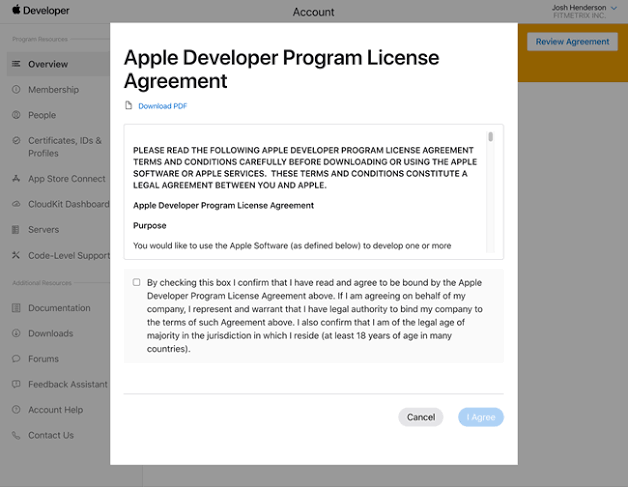The width and height of the screenshot is (628, 488).
Task: Go to Downloads in the sidebar
Action: pyautogui.click(x=50, y=333)
